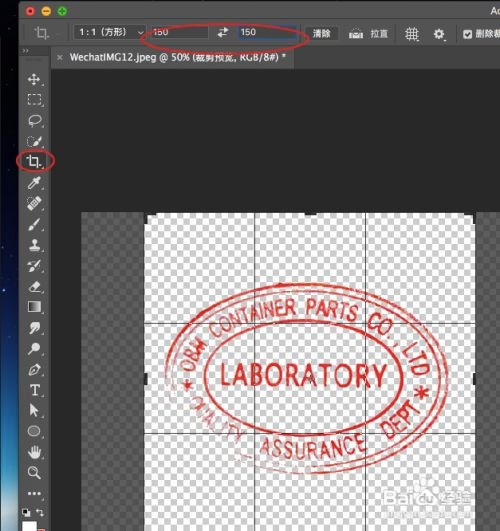Select the Quick Selection tool
The height and width of the screenshot is (531, 500).
[x=34, y=141]
